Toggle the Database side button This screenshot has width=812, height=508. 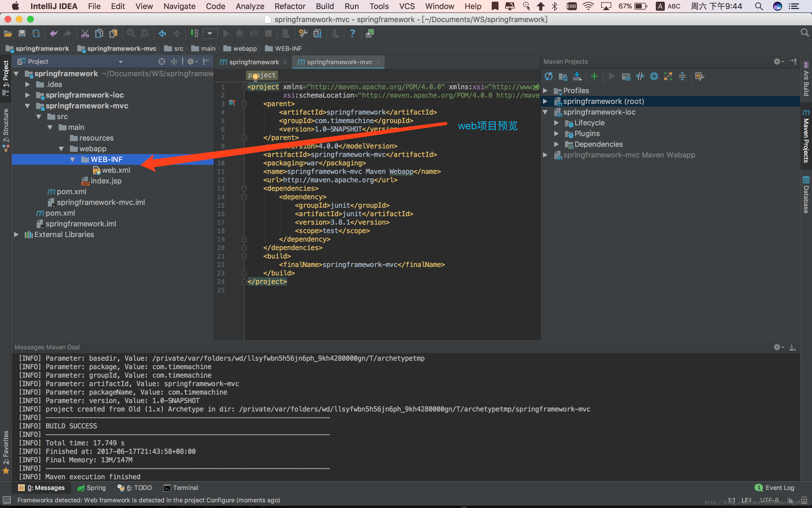[x=806, y=194]
